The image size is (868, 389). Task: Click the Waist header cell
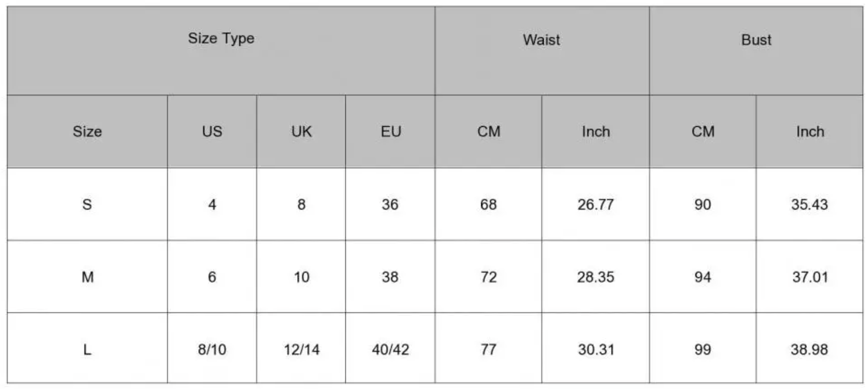click(541, 40)
